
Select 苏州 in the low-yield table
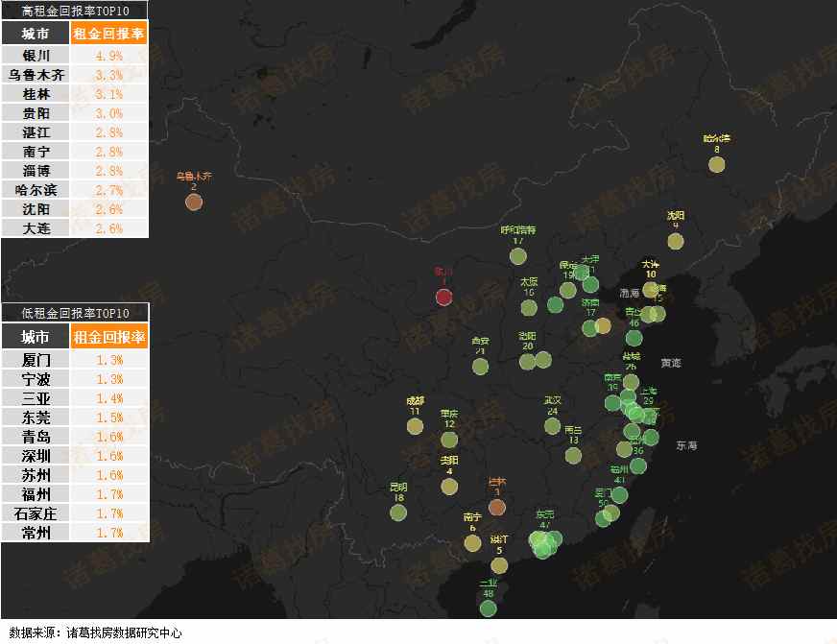pos(36,475)
